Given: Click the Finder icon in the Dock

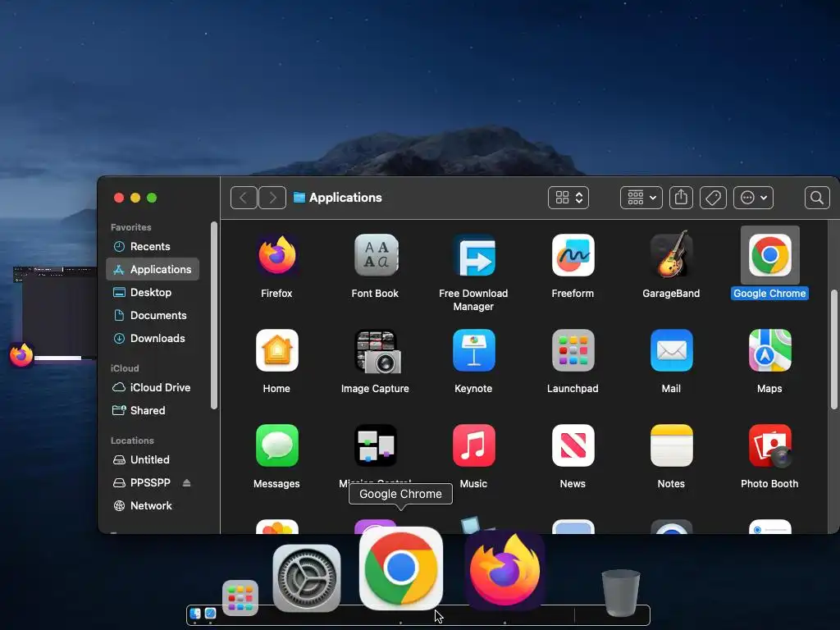Looking at the screenshot, I should pos(195,614).
